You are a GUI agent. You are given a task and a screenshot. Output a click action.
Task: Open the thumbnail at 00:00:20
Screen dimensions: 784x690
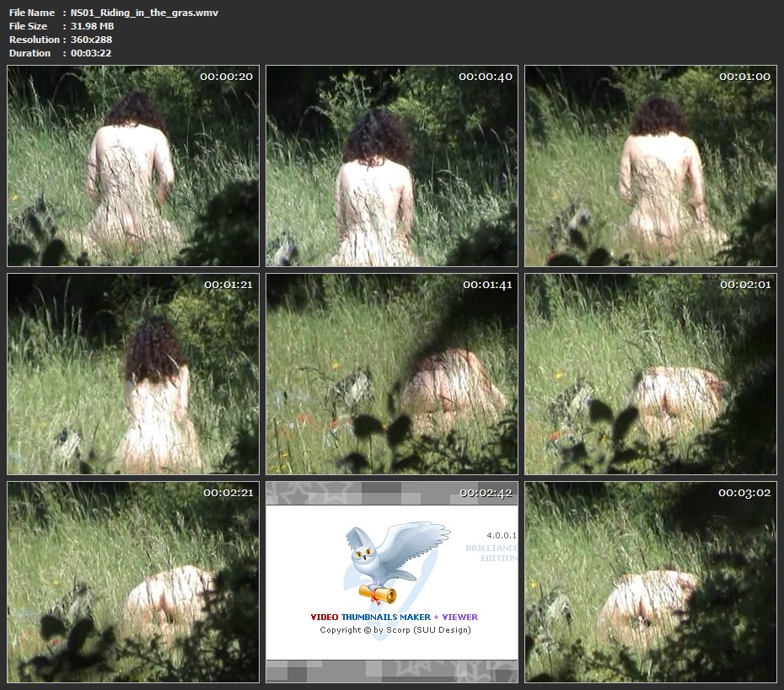tap(133, 166)
